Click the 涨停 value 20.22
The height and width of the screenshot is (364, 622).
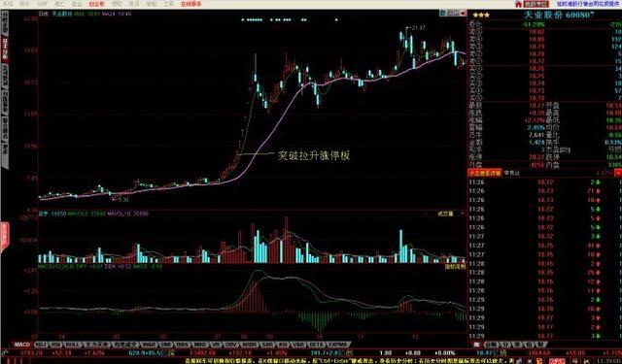click(x=536, y=157)
